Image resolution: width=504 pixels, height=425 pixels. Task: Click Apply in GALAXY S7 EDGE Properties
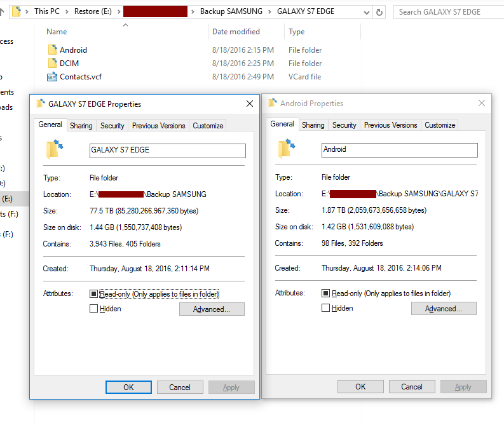(x=231, y=387)
